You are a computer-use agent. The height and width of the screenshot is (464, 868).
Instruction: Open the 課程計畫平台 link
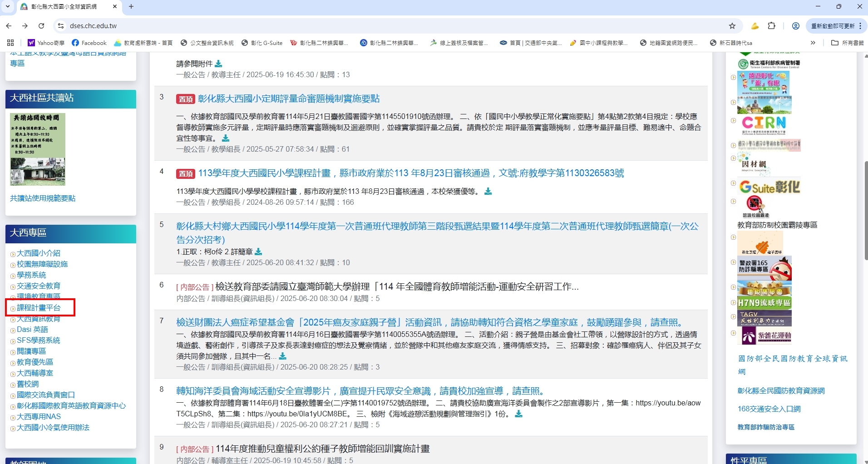point(39,307)
